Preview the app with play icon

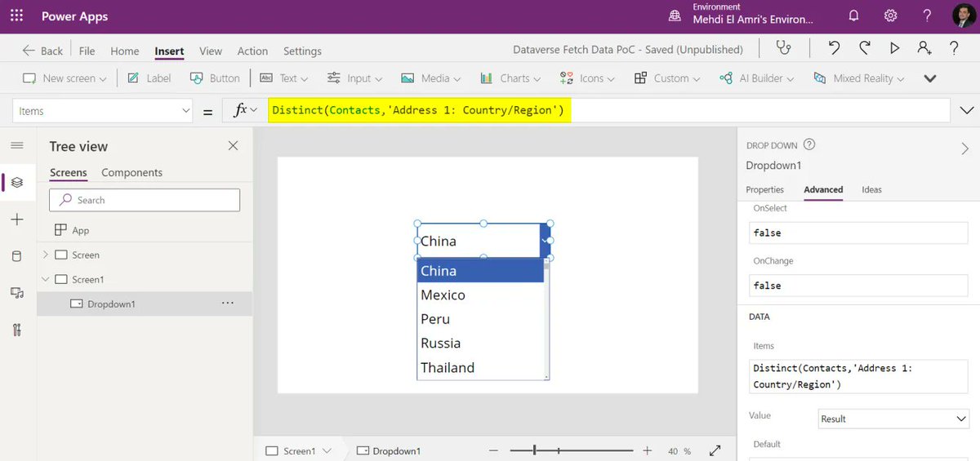click(x=894, y=49)
